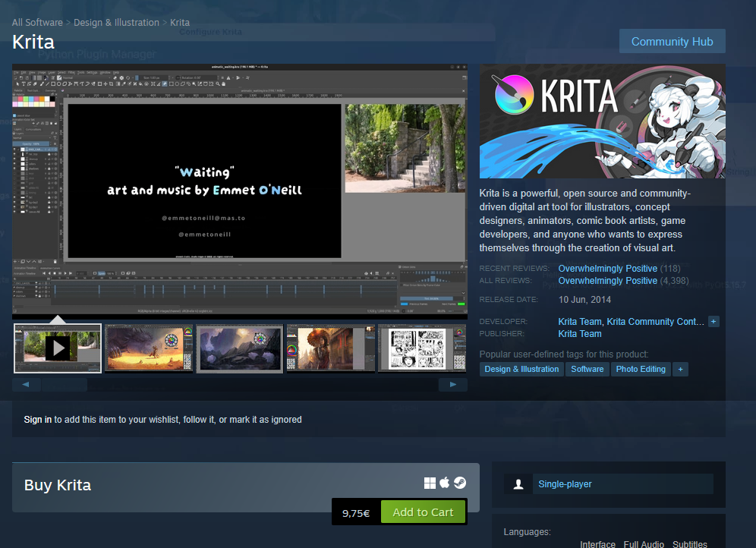Image resolution: width=756 pixels, height=548 pixels.
Task: Click the Buy Krita heading
Action: tap(58, 485)
